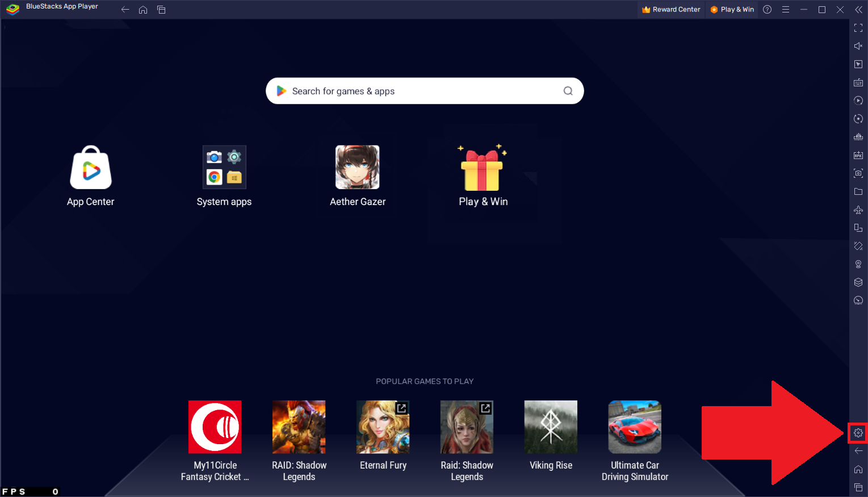Mute volume using the sidebar speaker icon
This screenshot has height=497, width=868.
click(858, 46)
